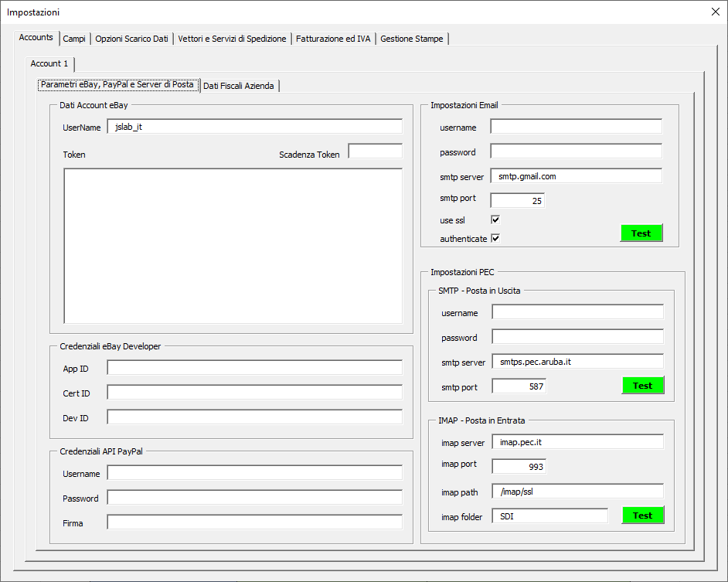Click the smtp port 587 field
Viewport: 728px width, 582px height.
coord(519,386)
